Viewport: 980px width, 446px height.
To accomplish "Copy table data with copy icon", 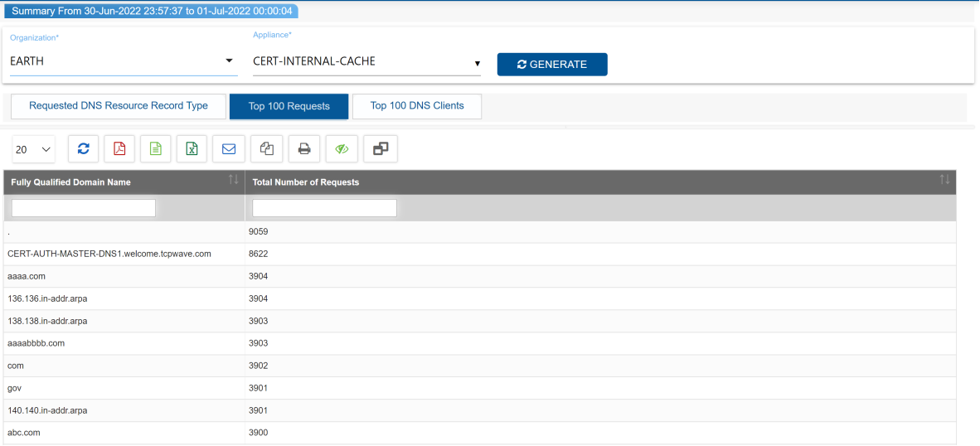I will click(x=266, y=149).
